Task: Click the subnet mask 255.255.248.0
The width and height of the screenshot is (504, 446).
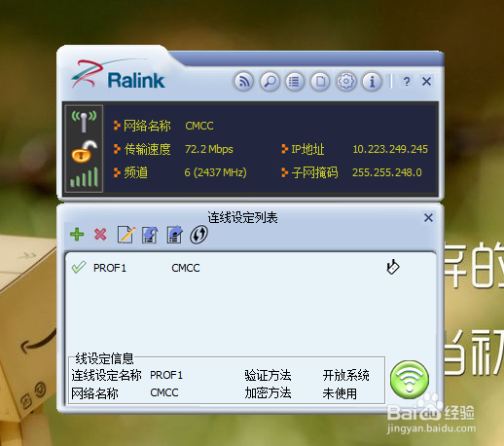Action: (x=387, y=172)
